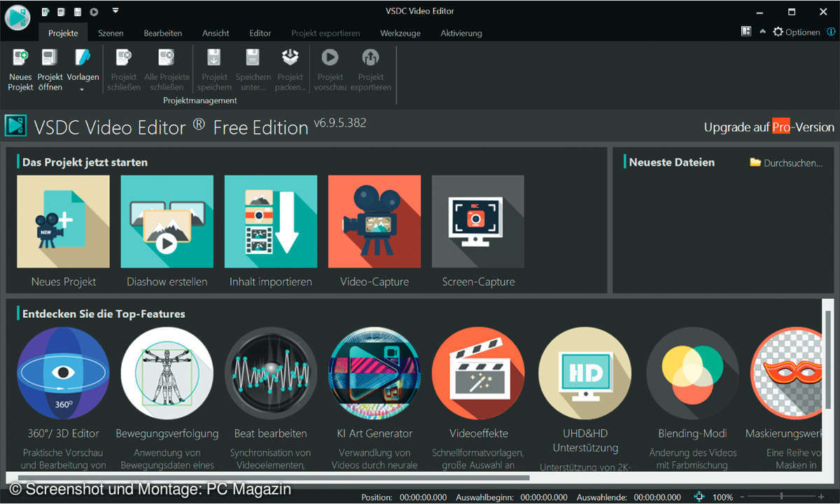The height and width of the screenshot is (504, 840).
Task: Click the Entdecken Sie die Top-Features heading
Action: pos(104,314)
